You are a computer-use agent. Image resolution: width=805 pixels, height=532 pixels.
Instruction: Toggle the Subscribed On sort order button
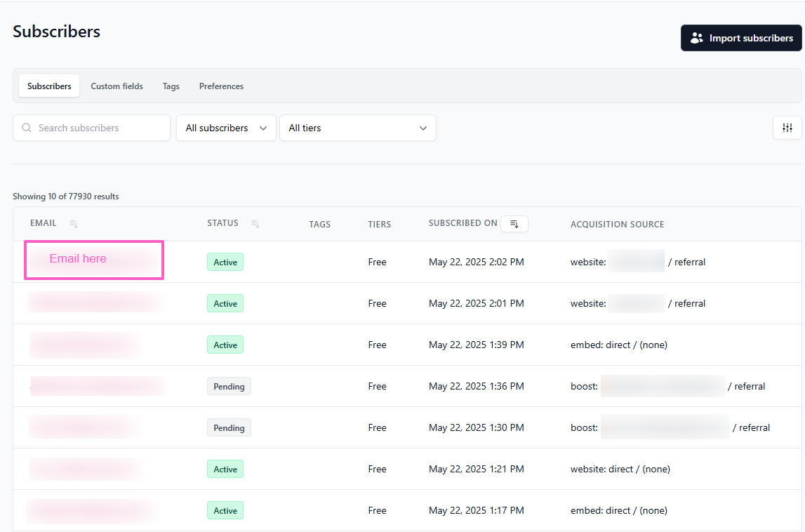(x=514, y=224)
